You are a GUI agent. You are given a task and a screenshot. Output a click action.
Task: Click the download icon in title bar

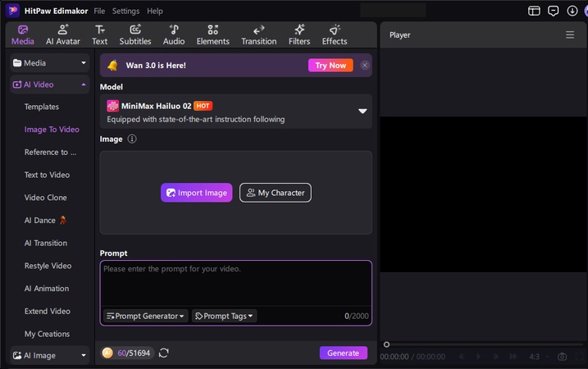[572, 11]
